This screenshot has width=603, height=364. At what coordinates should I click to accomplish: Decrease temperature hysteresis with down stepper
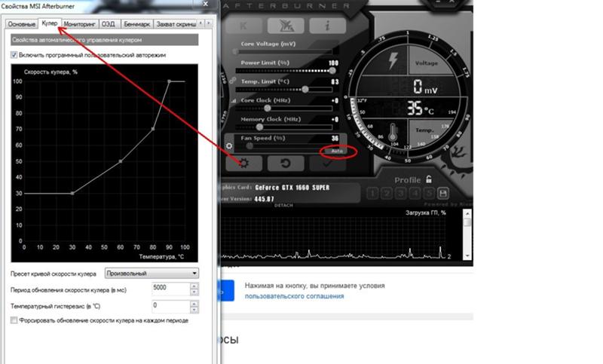tap(194, 310)
